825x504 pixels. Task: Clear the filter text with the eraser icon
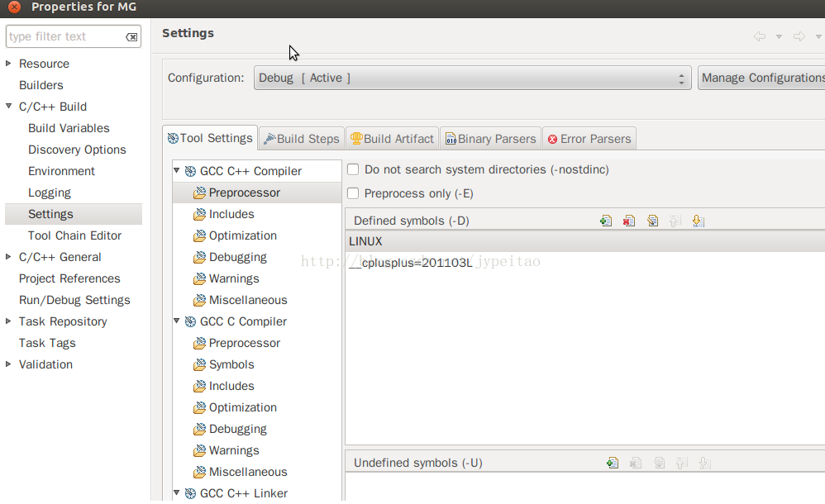tap(131, 36)
